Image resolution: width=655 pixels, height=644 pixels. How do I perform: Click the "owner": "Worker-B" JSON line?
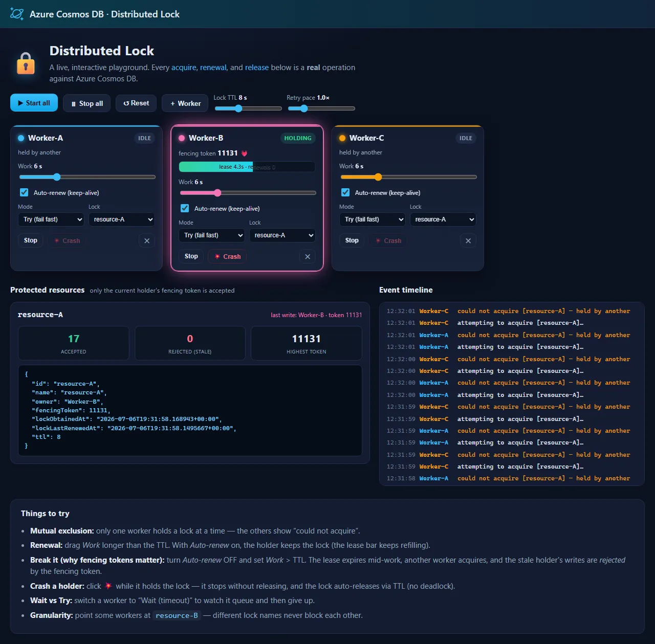coord(67,402)
